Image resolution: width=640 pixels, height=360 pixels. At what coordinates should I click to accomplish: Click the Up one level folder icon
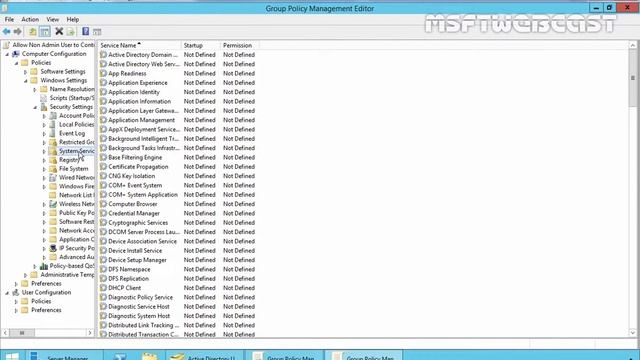point(32,31)
